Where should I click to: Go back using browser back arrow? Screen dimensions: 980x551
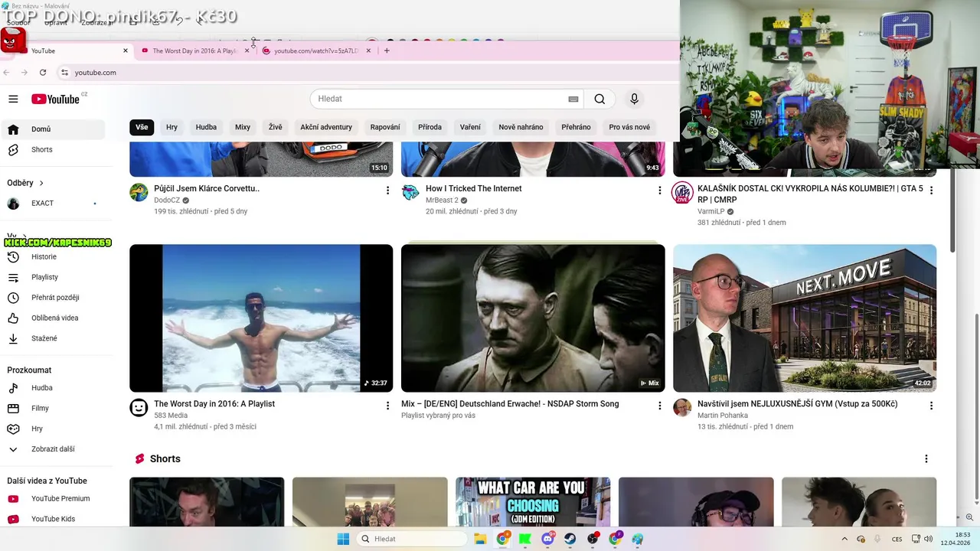click(x=7, y=72)
